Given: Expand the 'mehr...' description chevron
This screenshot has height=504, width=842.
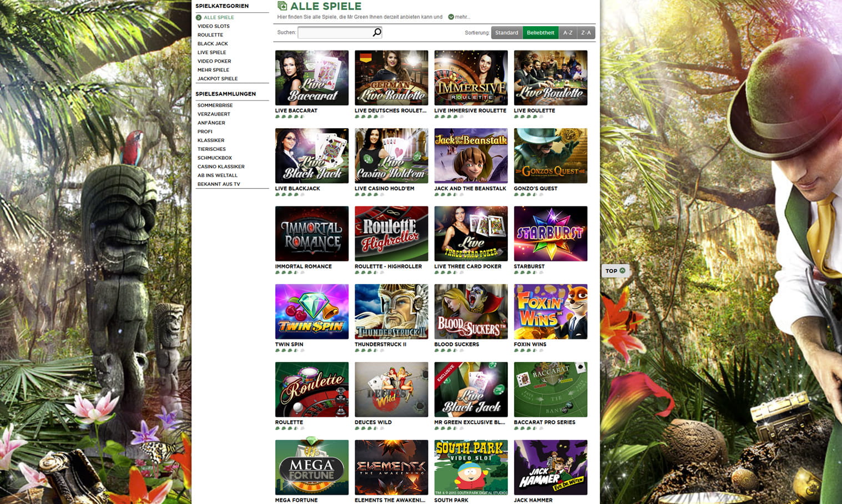Looking at the screenshot, I should click(x=451, y=17).
